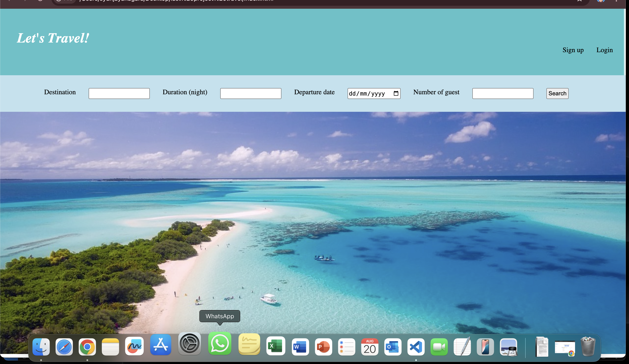This screenshot has height=364, width=629.
Task: Open Microsoft PowerPoint in the dock
Action: 323,347
